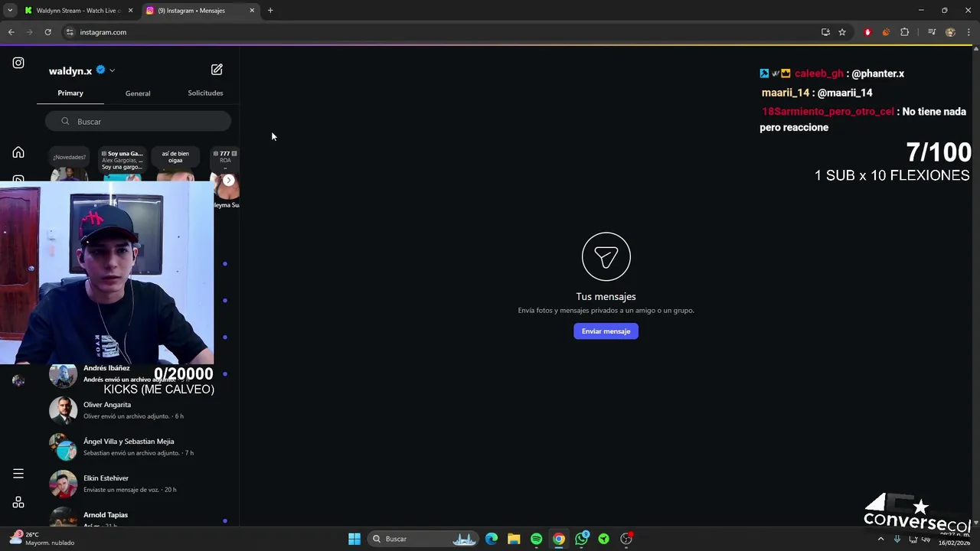Open the red hand adblock extension

[x=867, y=32]
